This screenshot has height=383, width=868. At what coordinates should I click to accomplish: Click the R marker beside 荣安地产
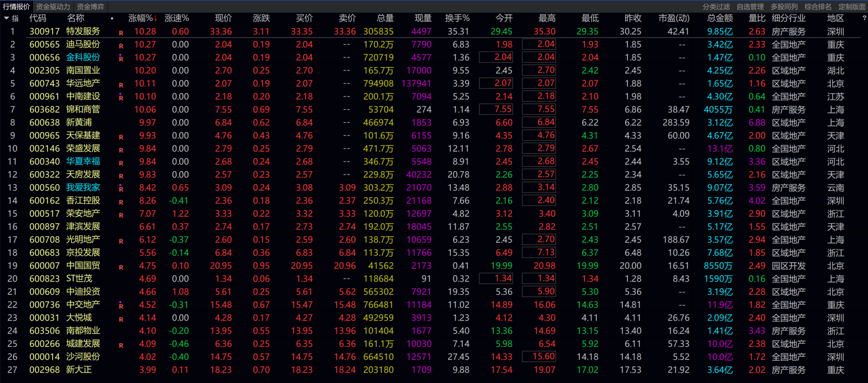[x=121, y=215]
